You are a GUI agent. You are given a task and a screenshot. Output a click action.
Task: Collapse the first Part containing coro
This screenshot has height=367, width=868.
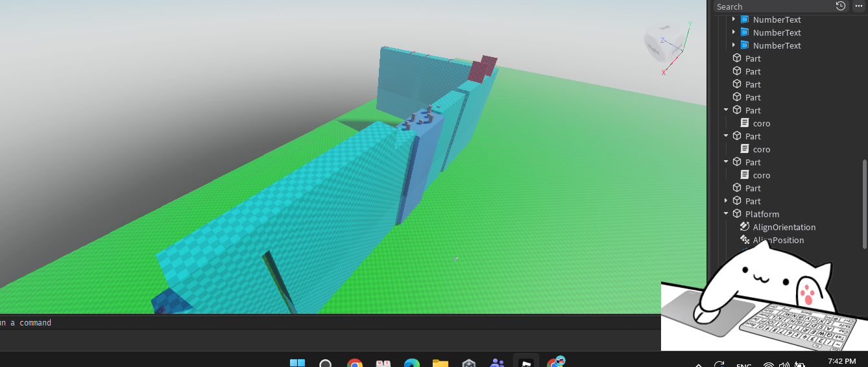tap(726, 110)
